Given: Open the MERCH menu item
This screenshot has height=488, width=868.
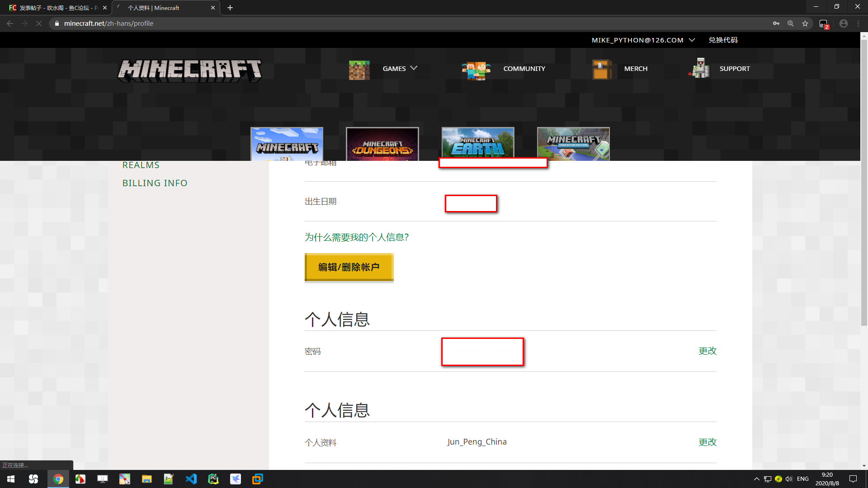Looking at the screenshot, I should 636,69.
